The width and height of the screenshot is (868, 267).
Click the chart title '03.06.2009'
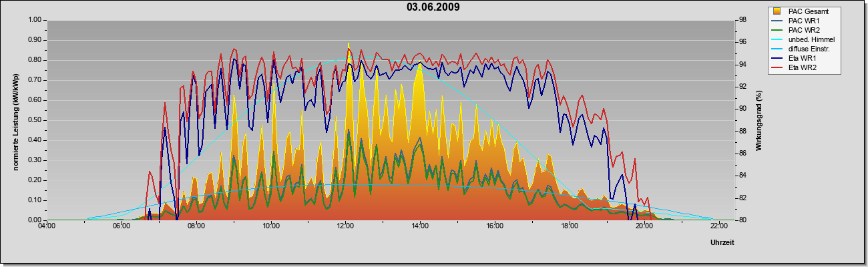click(x=433, y=7)
